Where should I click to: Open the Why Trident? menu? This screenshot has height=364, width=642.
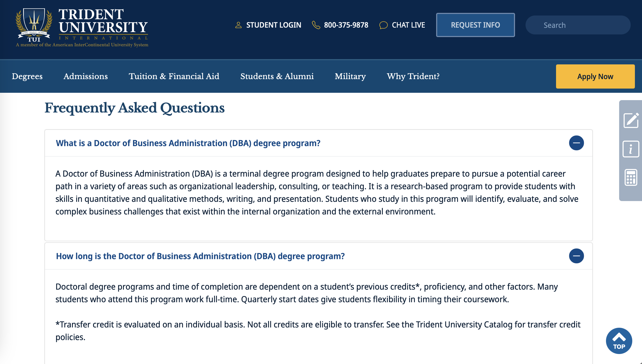(413, 76)
